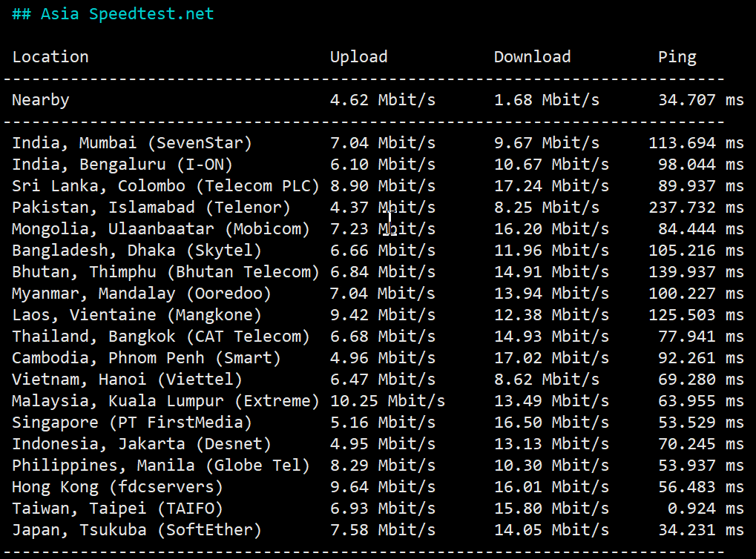Click Japan, Tsukuba (SoftEther) entry
This screenshot has width=756, height=559.
pos(137,530)
